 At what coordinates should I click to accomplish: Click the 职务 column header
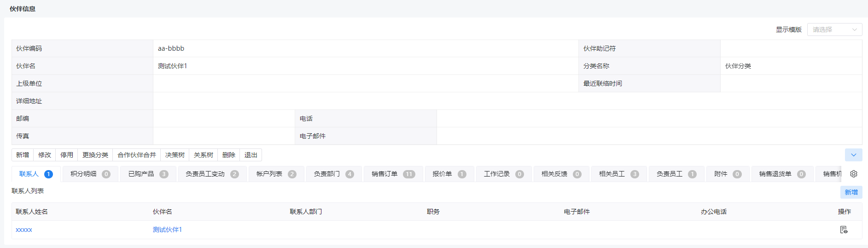click(433, 212)
